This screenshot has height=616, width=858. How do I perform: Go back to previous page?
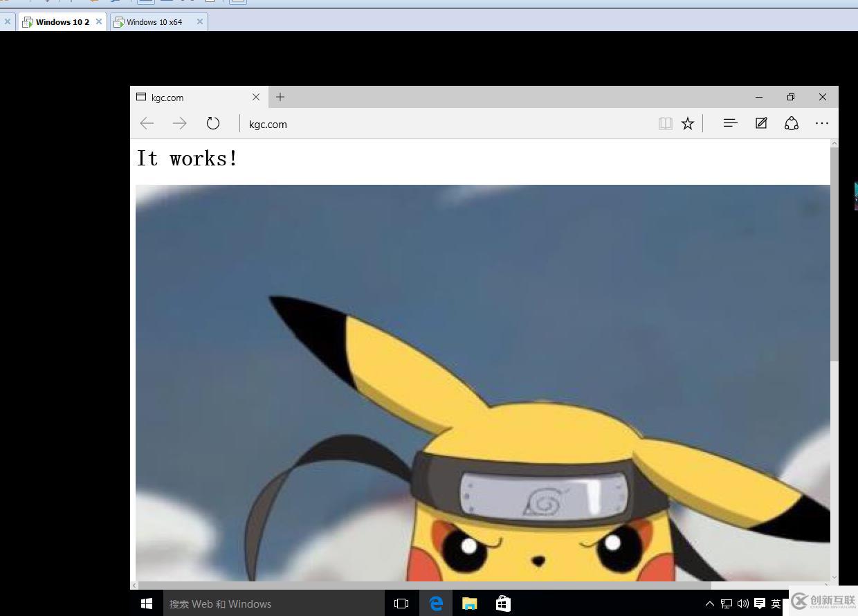[x=147, y=123]
